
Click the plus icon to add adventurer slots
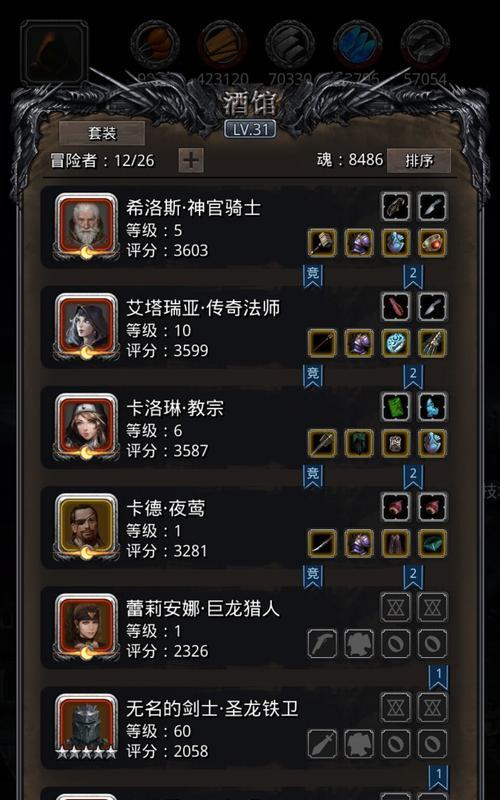point(191,161)
